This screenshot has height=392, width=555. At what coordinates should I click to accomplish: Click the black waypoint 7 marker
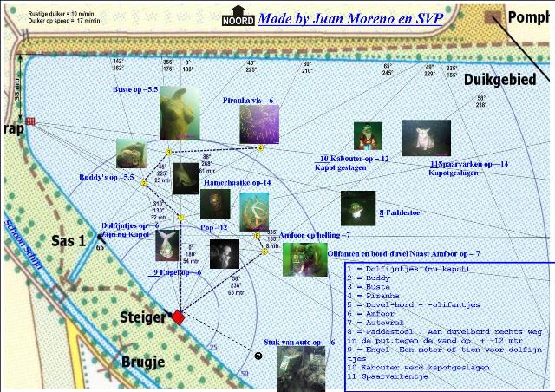pos(258,356)
